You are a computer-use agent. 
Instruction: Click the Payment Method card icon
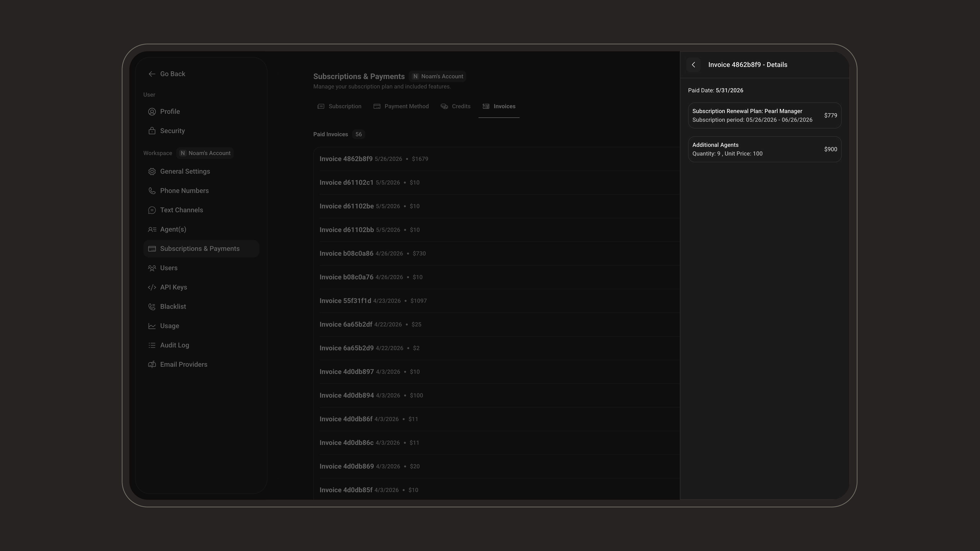(377, 107)
